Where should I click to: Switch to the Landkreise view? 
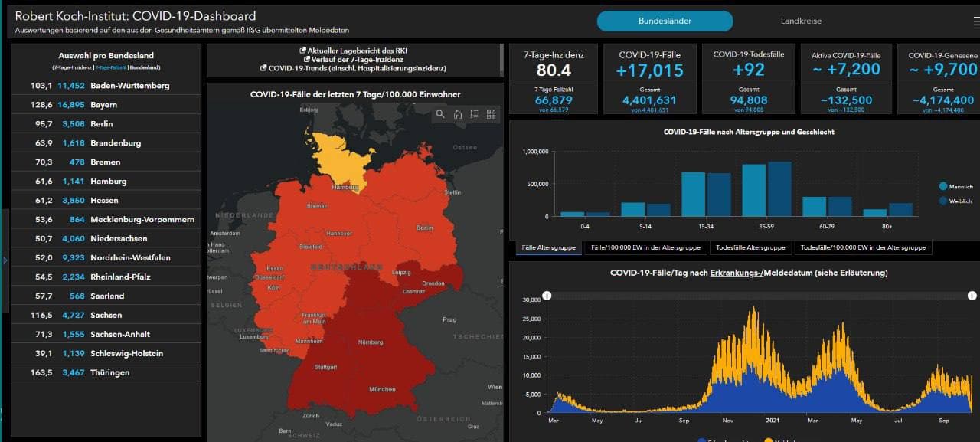[801, 21]
